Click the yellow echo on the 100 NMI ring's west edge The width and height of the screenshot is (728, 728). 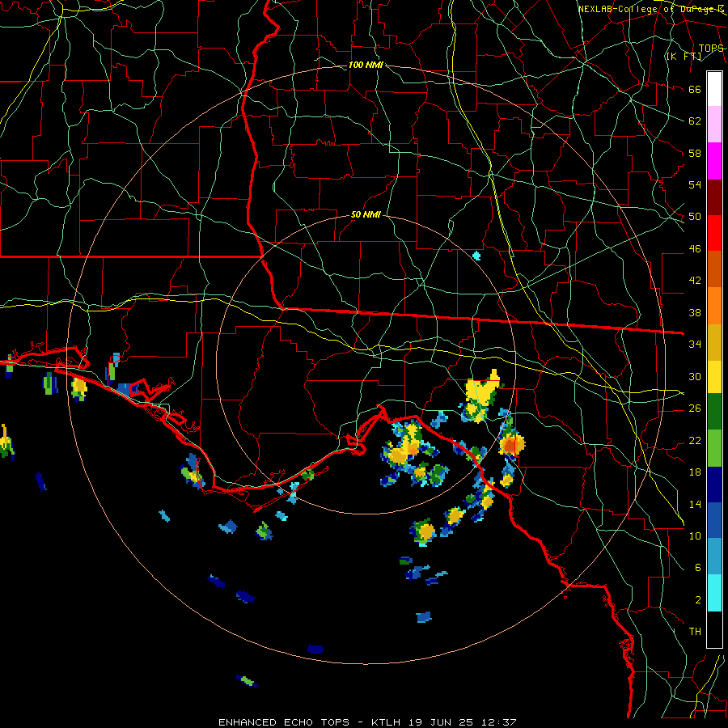point(79,389)
